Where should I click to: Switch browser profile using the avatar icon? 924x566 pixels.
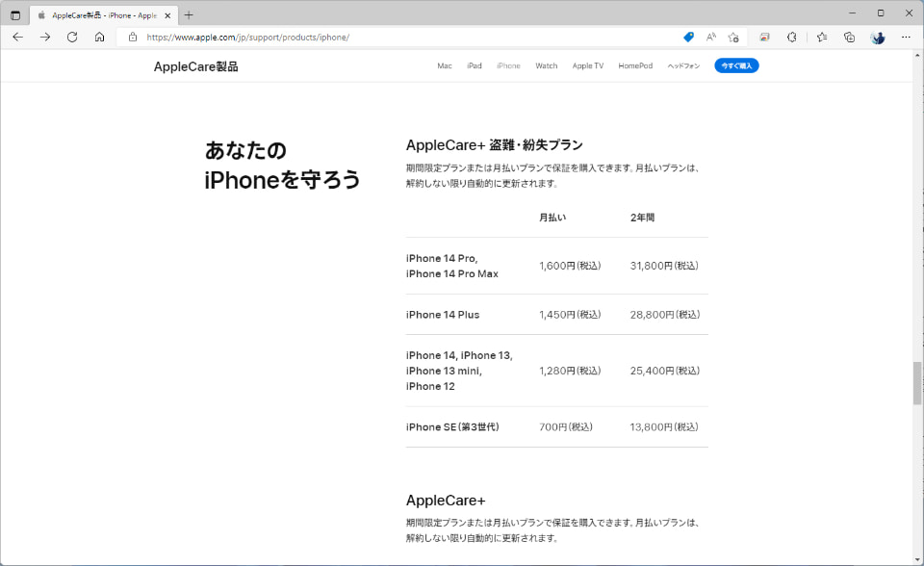(877, 37)
